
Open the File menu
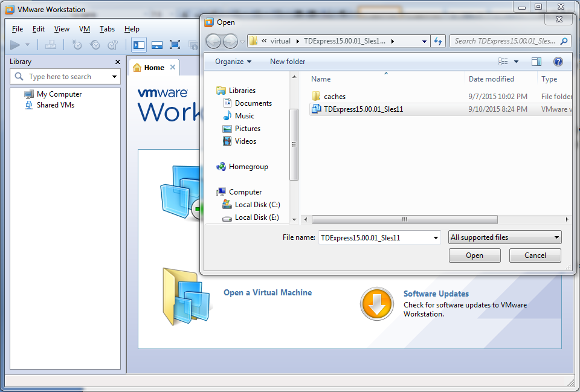point(18,29)
